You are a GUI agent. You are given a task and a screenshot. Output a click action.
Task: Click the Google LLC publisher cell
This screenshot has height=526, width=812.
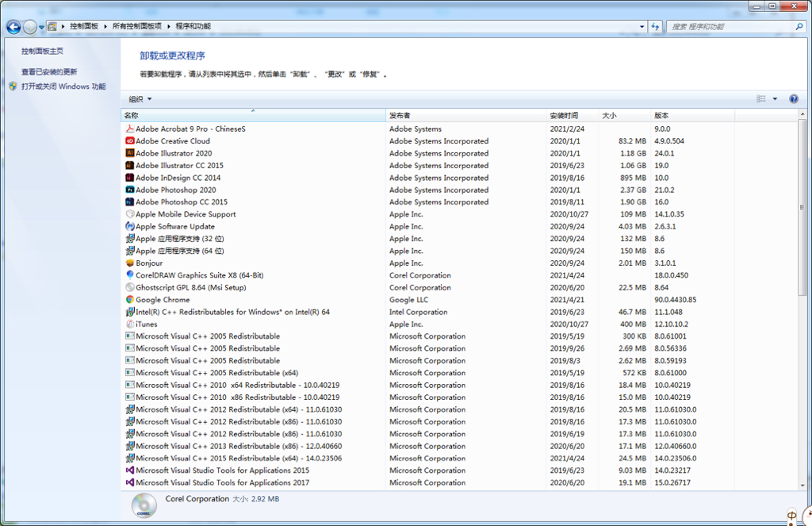tap(408, 300)
